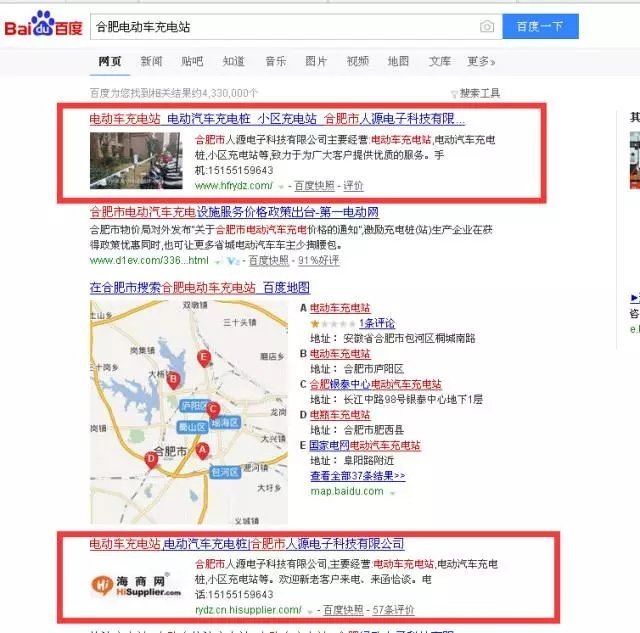The image size is (640, 633).
Task: Open 国家电网电动汽车充电站 result
Action: pos(365,445)
